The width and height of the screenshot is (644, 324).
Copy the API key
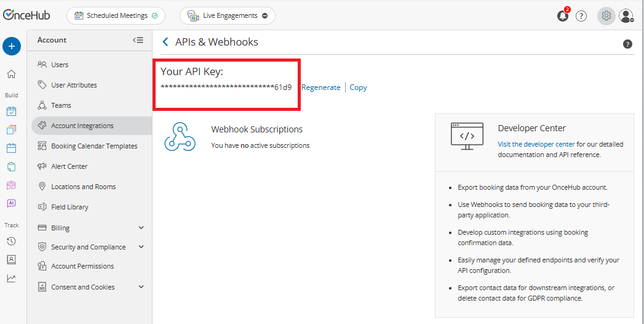[x=358, y=87]
